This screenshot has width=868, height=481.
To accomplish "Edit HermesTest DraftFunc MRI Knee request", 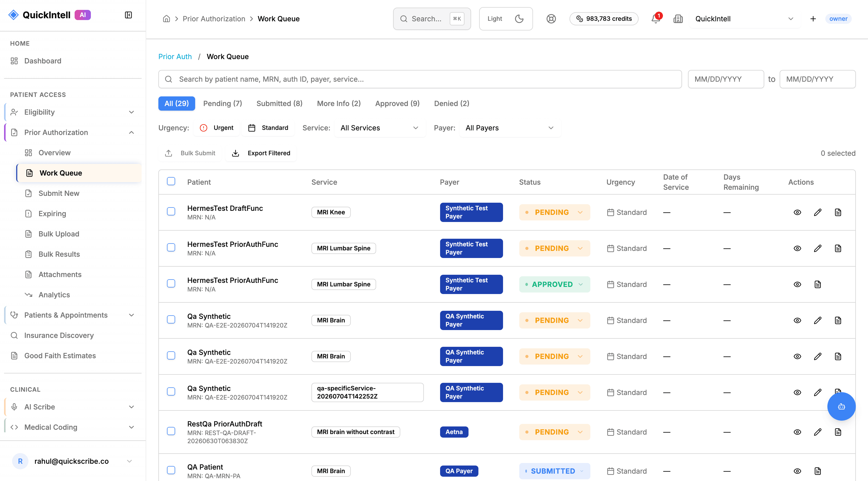I will (x=818, y=212).
